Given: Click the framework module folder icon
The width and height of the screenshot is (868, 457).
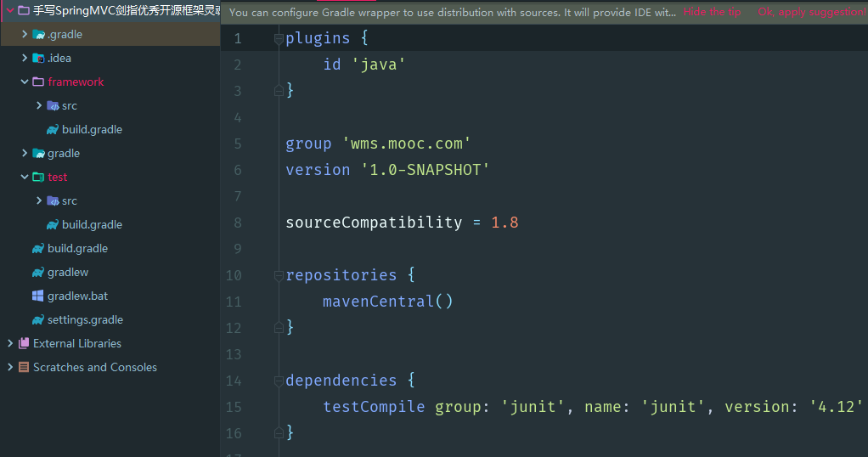Looking at the screenshot, I should click(x=38, y=82).
